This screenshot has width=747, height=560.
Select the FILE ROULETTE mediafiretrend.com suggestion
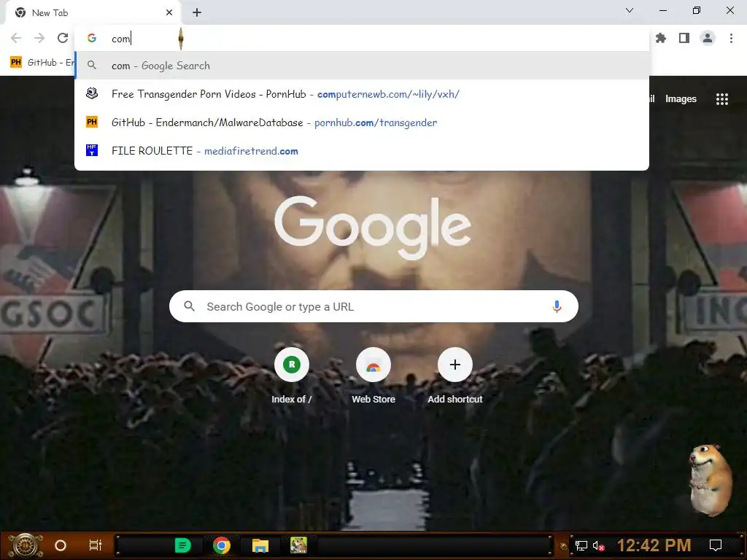362,151
